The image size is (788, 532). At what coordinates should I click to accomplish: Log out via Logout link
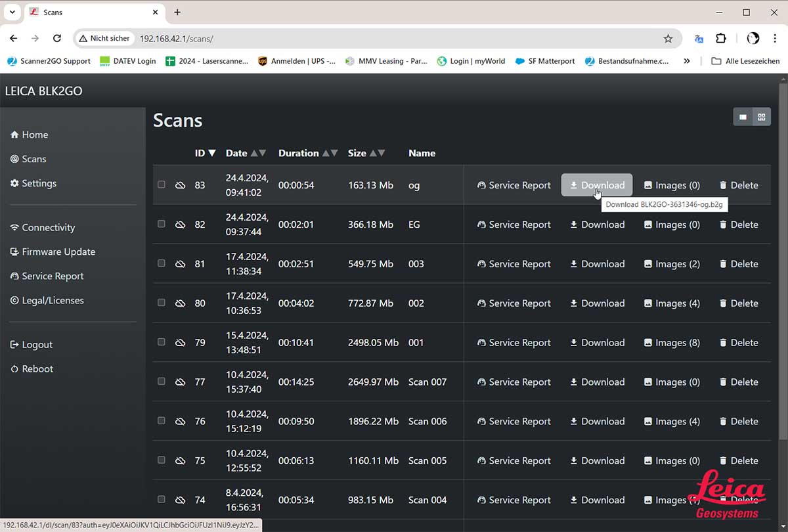coord(32,344)
